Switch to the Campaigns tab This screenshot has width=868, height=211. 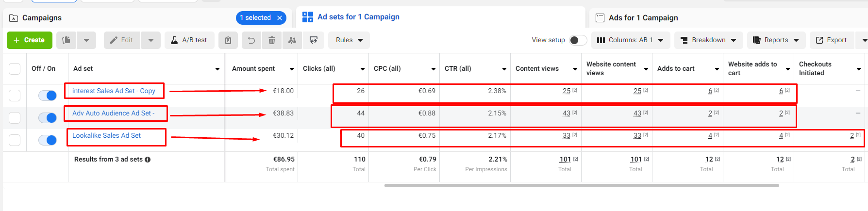click(x=42, y=18)
